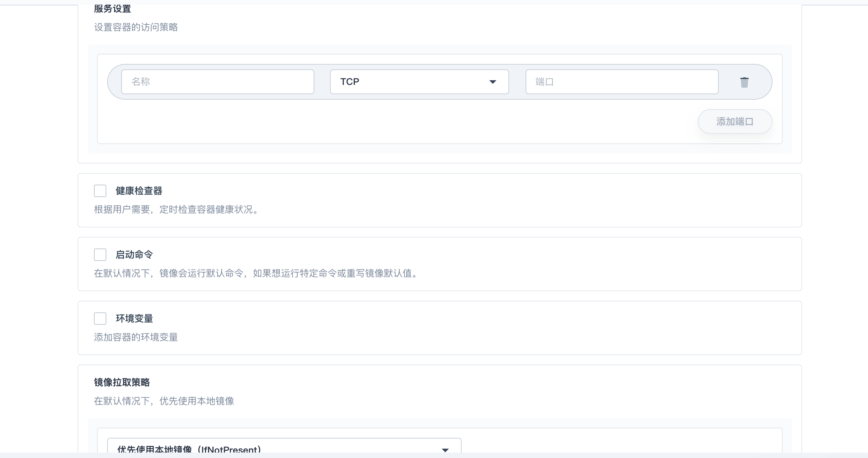
Task: Click the 启动命令 label
Action: tap(134, 255)
